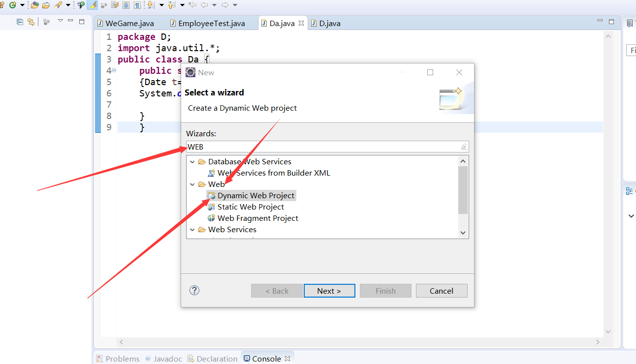636x364 pixels.
Task: Click the wizard list scrollbar down arrow
Action: point(463,233)
